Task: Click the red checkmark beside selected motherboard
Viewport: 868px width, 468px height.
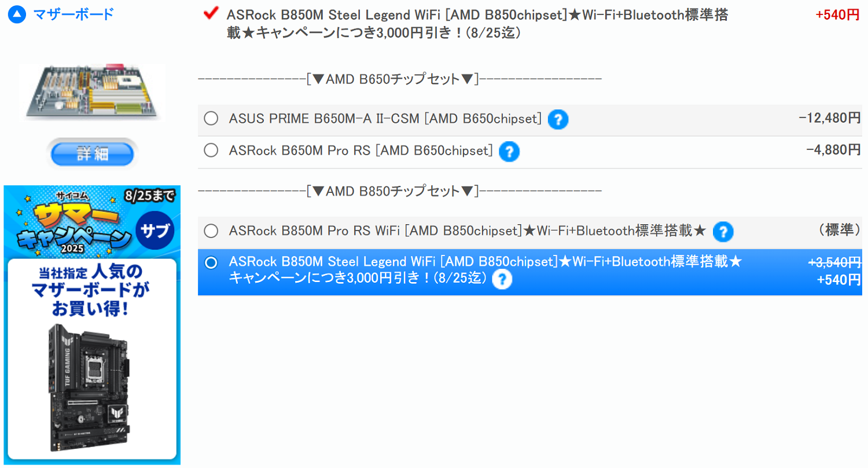Action: [x=211, y=13]
